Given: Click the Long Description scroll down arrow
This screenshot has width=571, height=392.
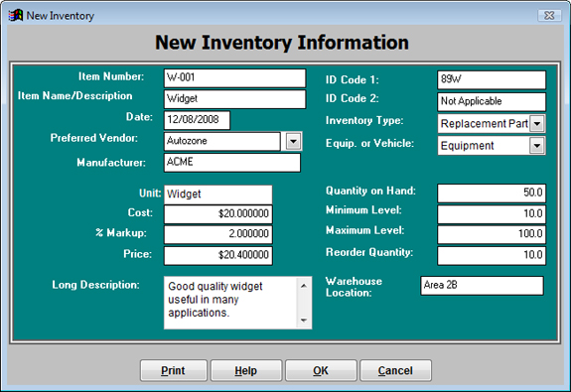Looking at the screenshot, I should click(x=304, y=321).
